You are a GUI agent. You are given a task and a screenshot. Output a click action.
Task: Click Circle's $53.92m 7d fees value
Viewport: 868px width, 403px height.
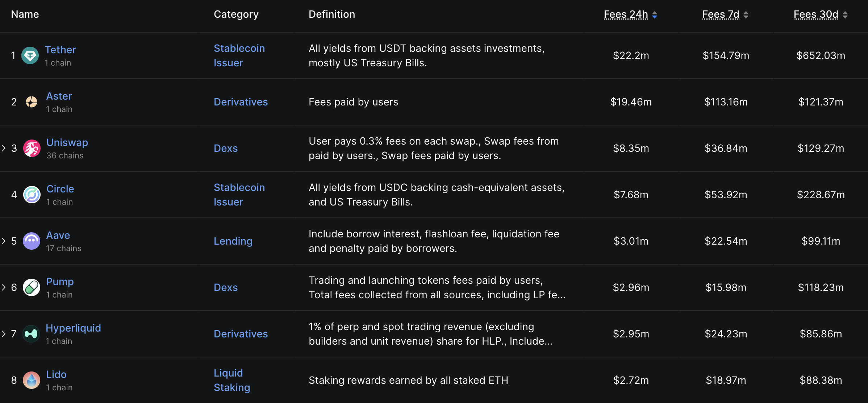(x=726, y=195)
